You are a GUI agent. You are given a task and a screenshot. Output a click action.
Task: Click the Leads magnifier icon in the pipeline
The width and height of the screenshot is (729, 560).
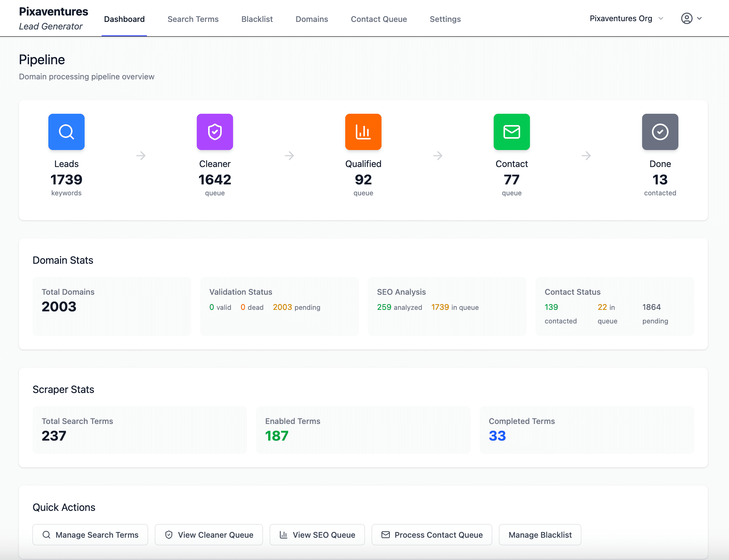pyautogui.click(x=66, y=132)
